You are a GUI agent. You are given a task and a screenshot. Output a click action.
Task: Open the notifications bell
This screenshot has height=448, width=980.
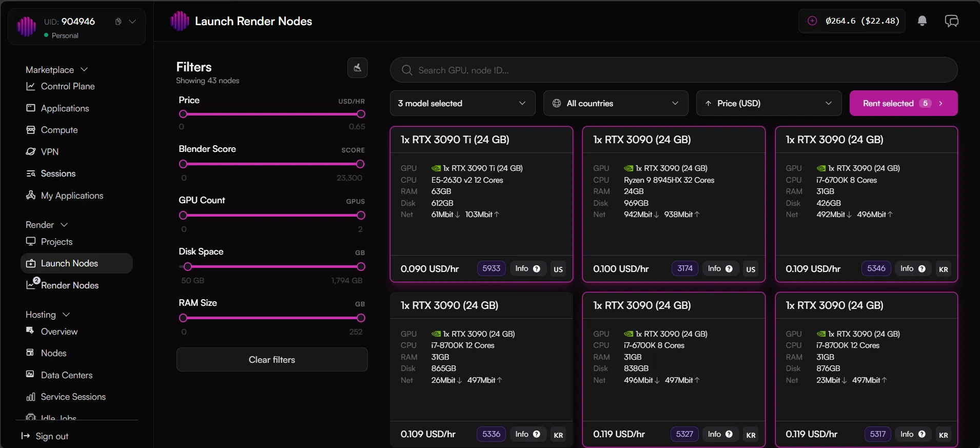[922, 21]
